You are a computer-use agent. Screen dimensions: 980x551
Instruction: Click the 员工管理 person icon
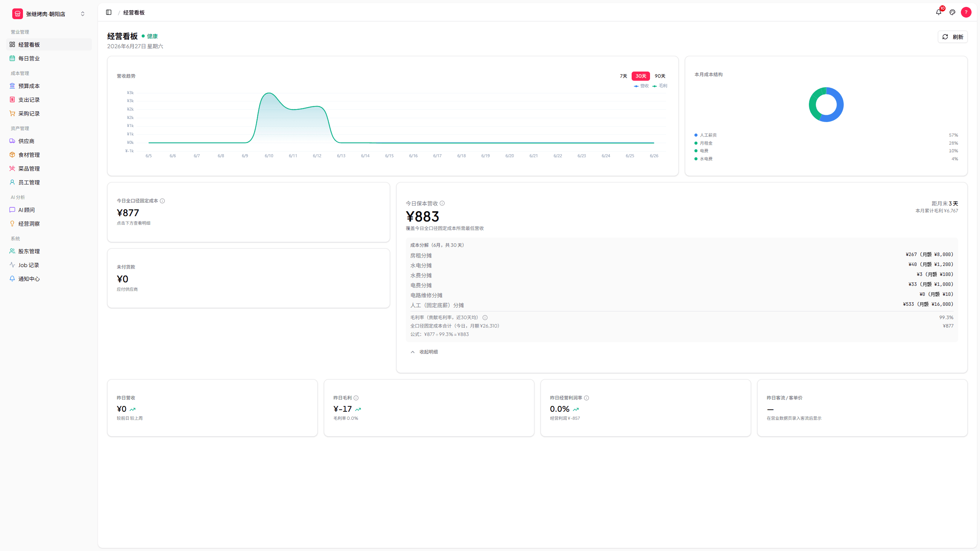pos(12,182)
